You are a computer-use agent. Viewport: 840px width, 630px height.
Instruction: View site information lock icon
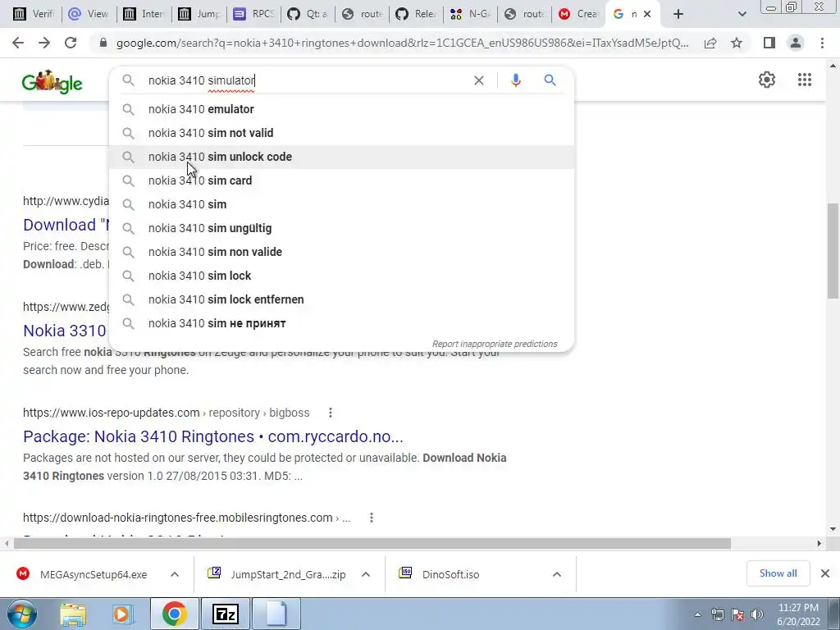coord(103,43)
